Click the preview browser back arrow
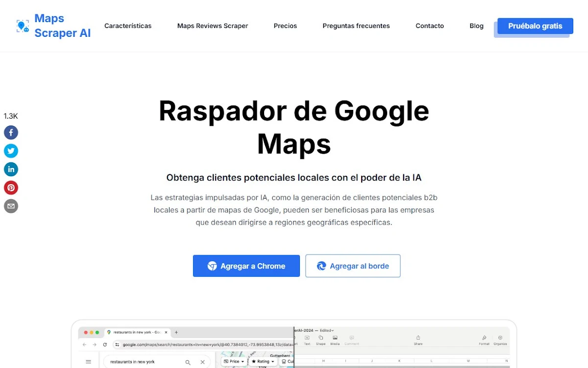Viewport: 588px width, 368px height. click(84, 345)
